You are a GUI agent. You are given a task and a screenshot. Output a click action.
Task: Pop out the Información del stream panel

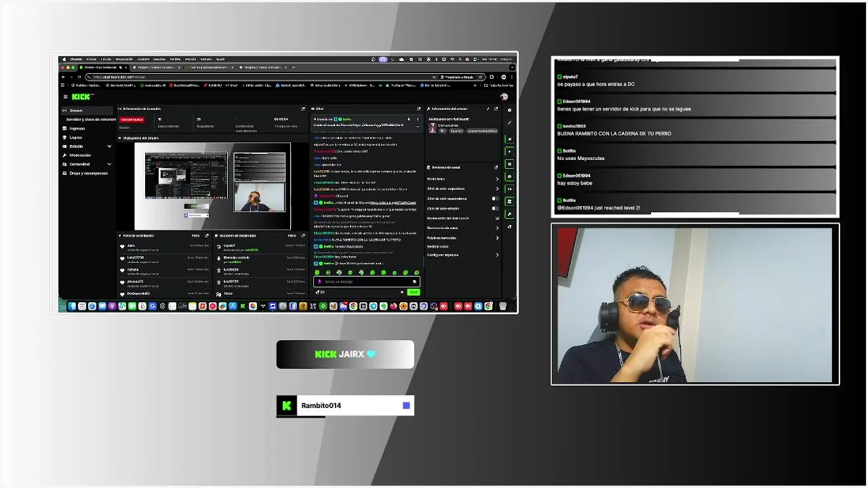point(496,108)
